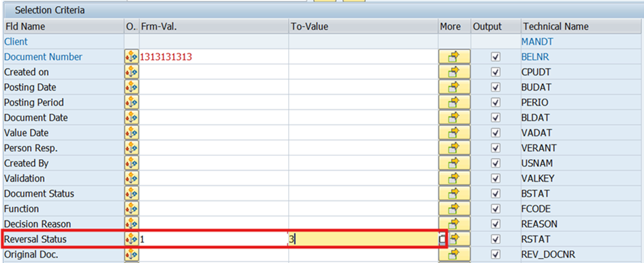Open selection option icon for Created By
Screen dimensions: 644x263
132,163
